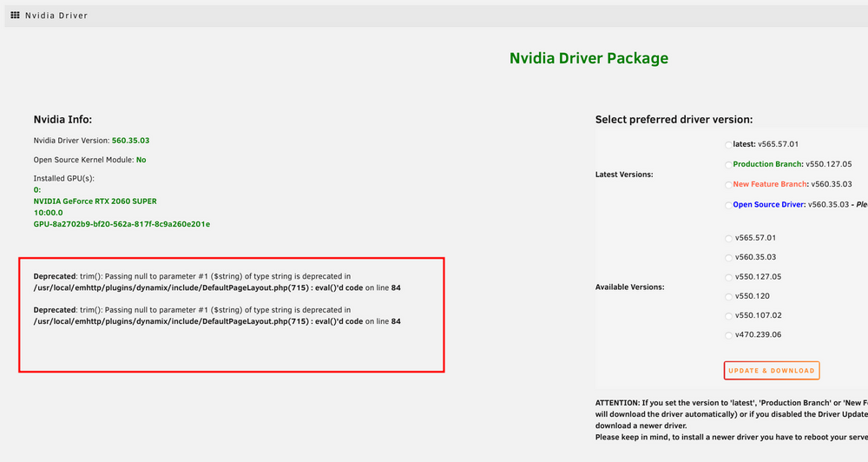This screenshot has height=462, width=868.
Task: Click the Update & Download button
Action: 771,371
